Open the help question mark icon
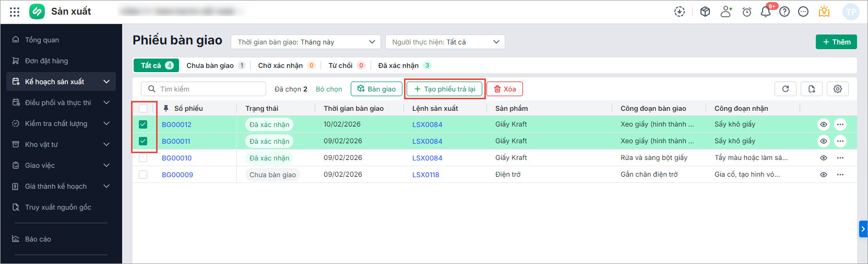This screenshot has width=868, height=264. pyautogui.click(x=784, y=12)
